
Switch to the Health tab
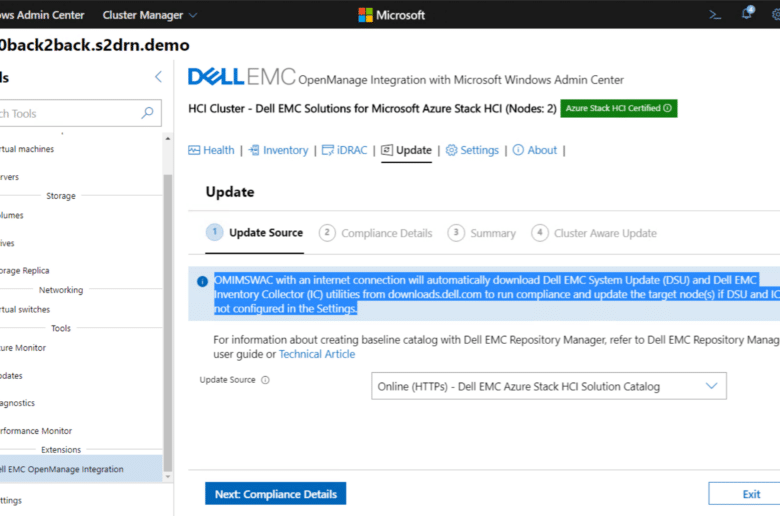(211, 150)
